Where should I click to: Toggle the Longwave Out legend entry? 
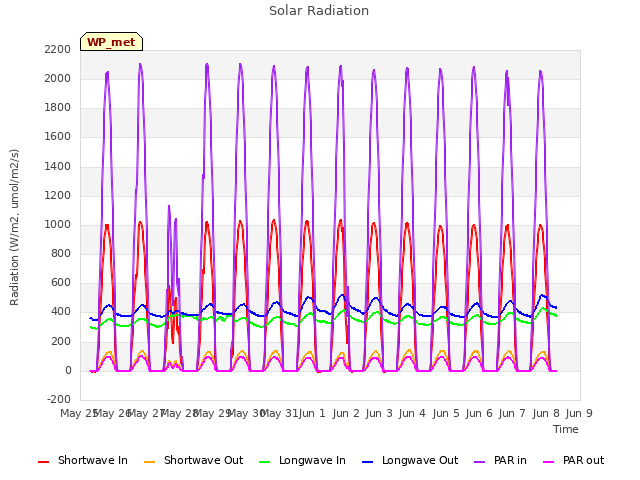coord(410,460)
